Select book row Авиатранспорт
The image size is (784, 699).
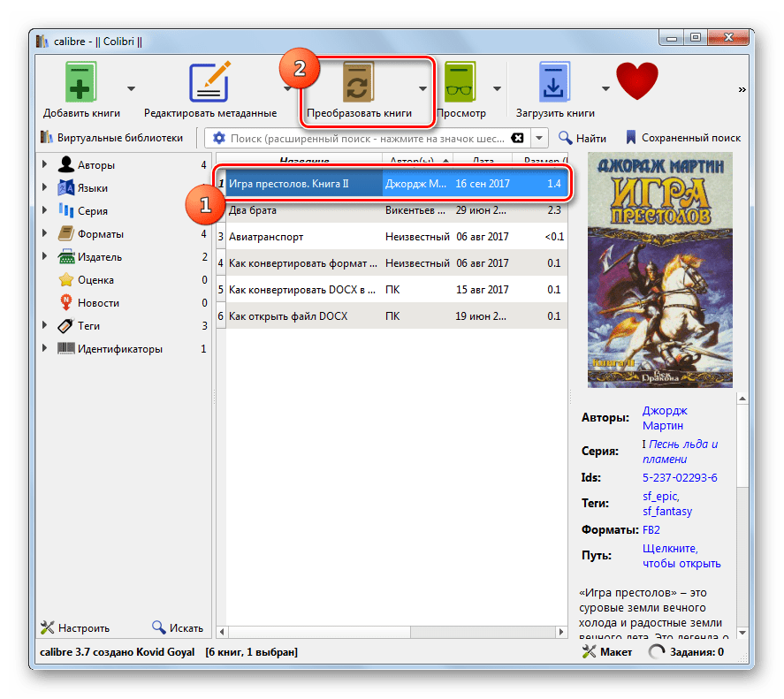pyautogui.click(x=392, y=237)
